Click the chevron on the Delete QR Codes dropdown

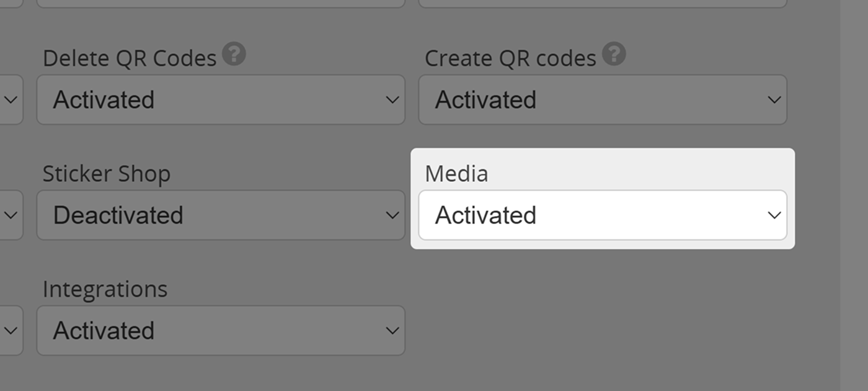(391, 99)
